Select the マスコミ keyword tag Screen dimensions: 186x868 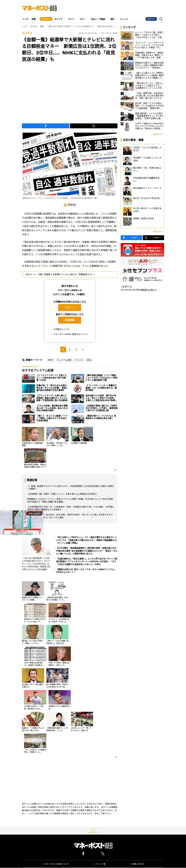click(79, 360)
